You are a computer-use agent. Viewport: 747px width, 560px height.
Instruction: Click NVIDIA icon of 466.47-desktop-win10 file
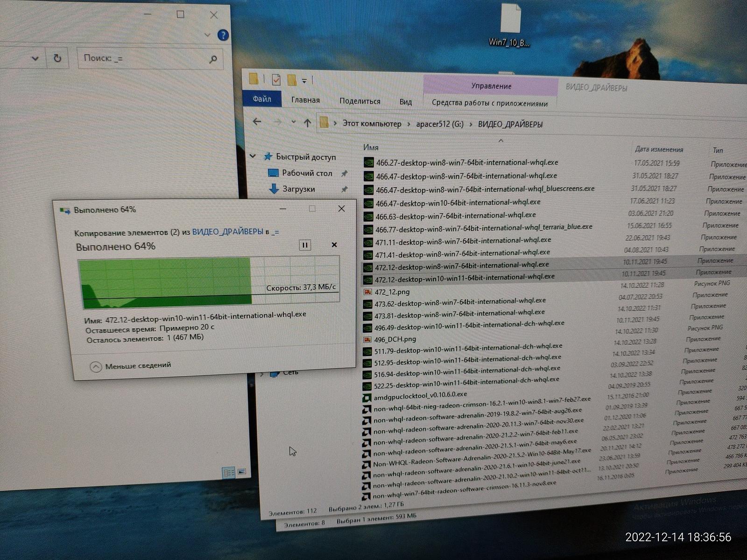(368, 203)
